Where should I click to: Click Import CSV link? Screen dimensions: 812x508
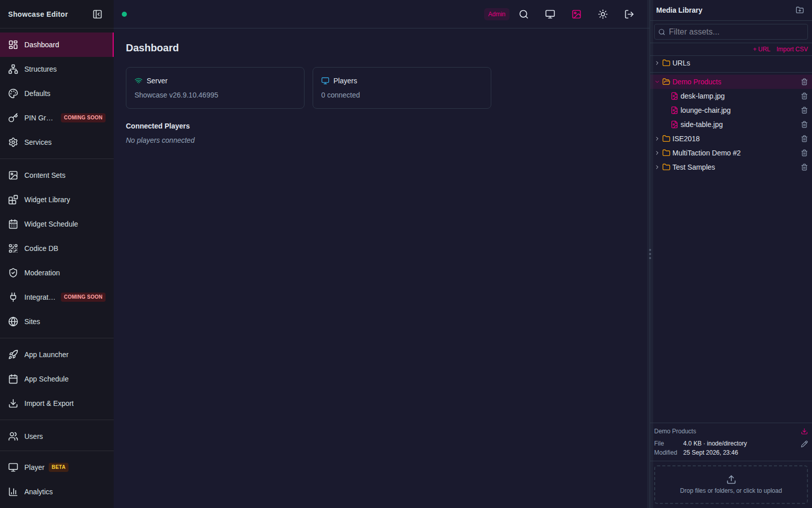[792, 49]
